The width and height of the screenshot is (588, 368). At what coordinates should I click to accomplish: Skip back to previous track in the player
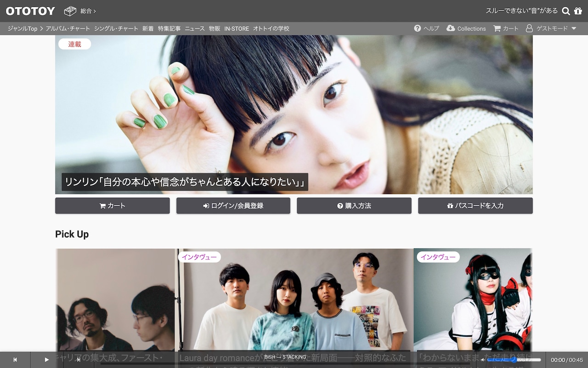click(x=15, y=360)
